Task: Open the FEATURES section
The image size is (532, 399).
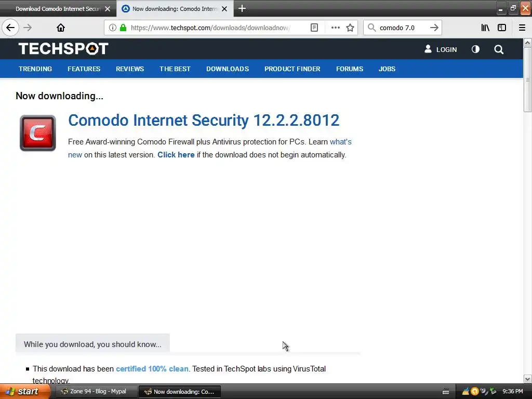Action: coord(84,69)
